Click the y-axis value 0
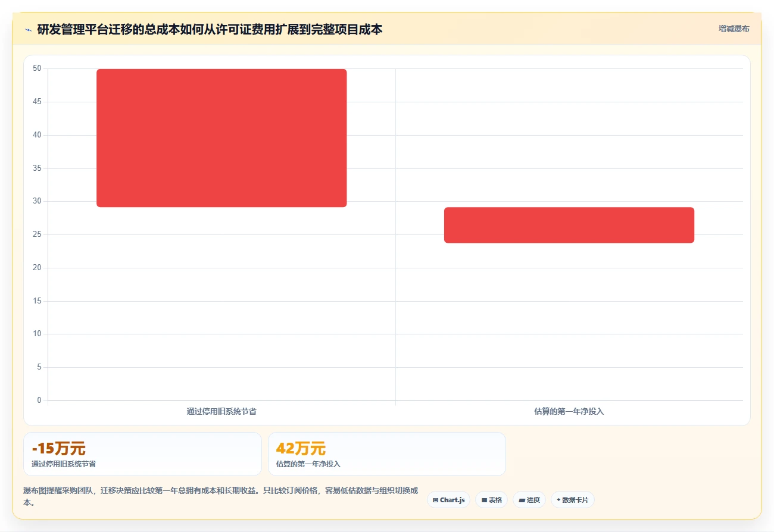The image size is (774, 532). point(39,400)
